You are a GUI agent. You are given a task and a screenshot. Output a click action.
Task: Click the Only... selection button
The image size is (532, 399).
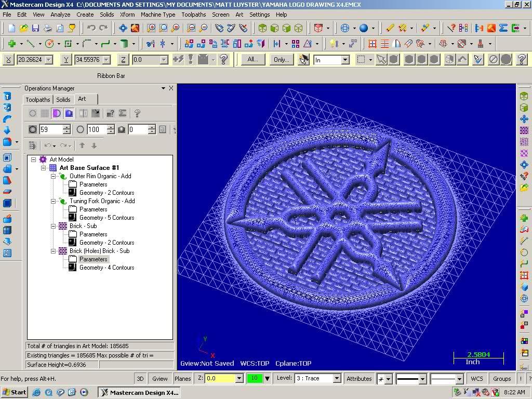click(282, 60)
